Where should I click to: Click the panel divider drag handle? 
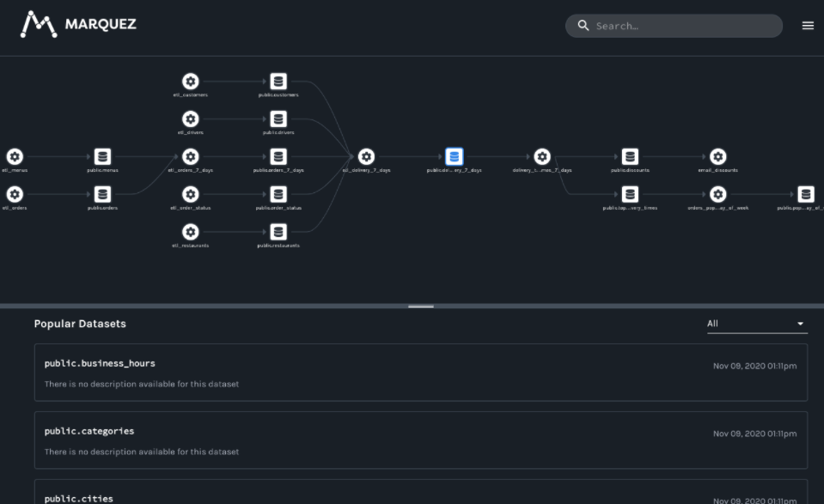pyautogui.click(x=421, y=306)
